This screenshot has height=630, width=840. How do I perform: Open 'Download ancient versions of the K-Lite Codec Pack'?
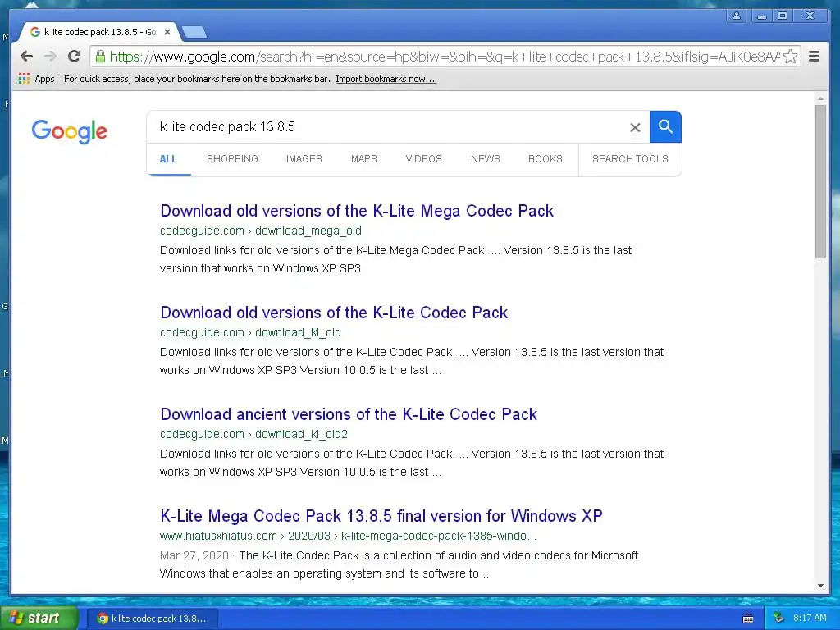coord(349,414)
